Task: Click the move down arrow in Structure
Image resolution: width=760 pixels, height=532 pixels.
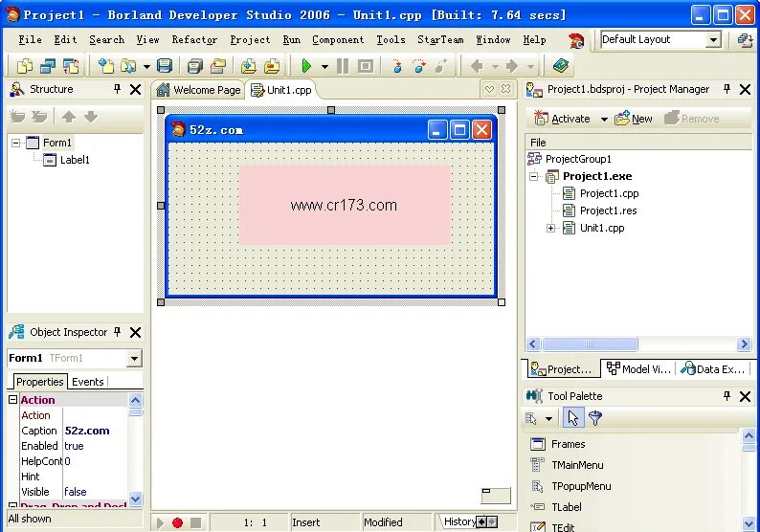Action: point(91,117)
